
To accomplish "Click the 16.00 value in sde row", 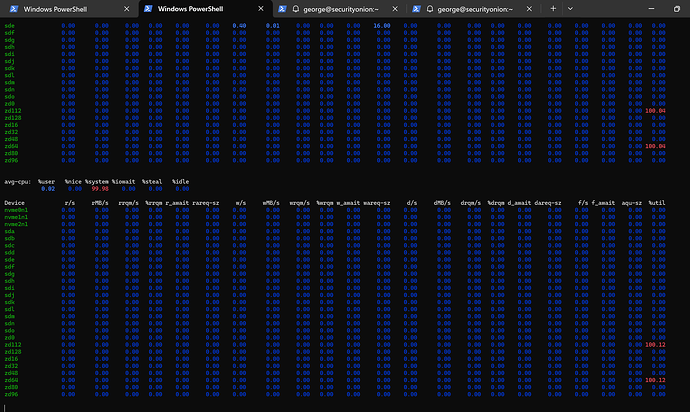I will [x=382, y=26].
